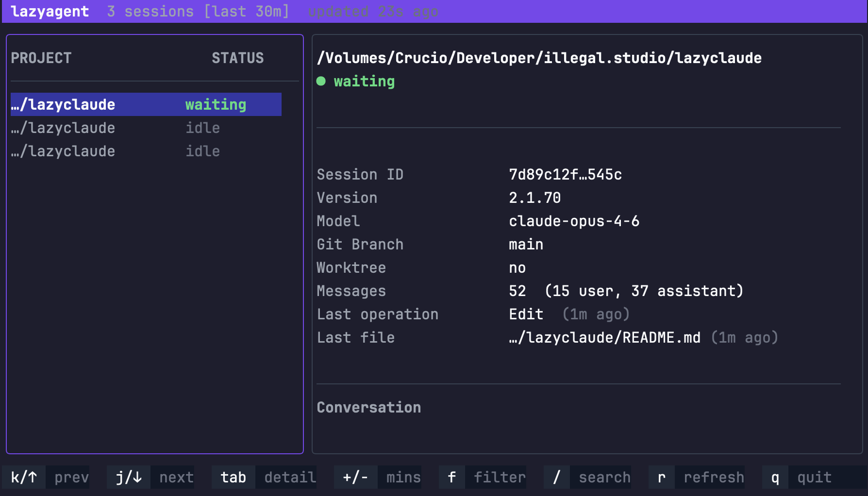The width and height of the screenshot is (868, 496).
Task: Click the PROJECT column header
Action: (x=41, y=58)
